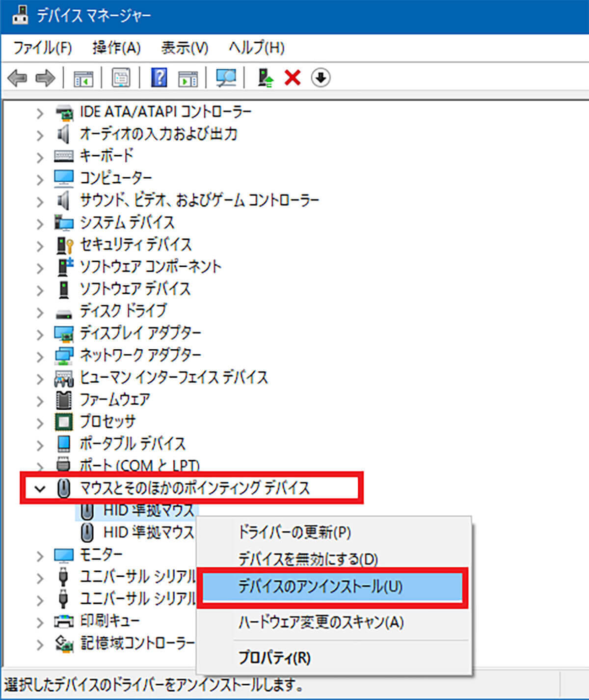The image size is (589, 700).
Task: Click the chip icon beside ファームウェア
Action: [x=64, y=400]
